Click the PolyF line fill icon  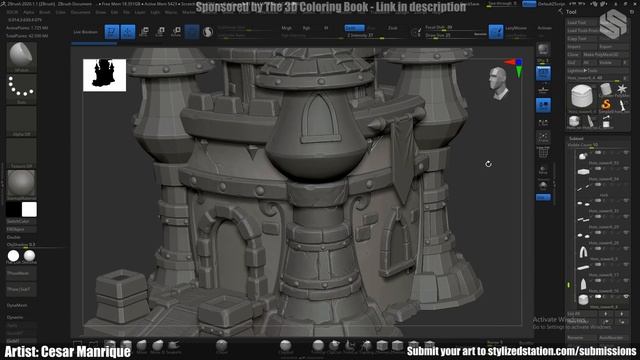click(543, 153)
